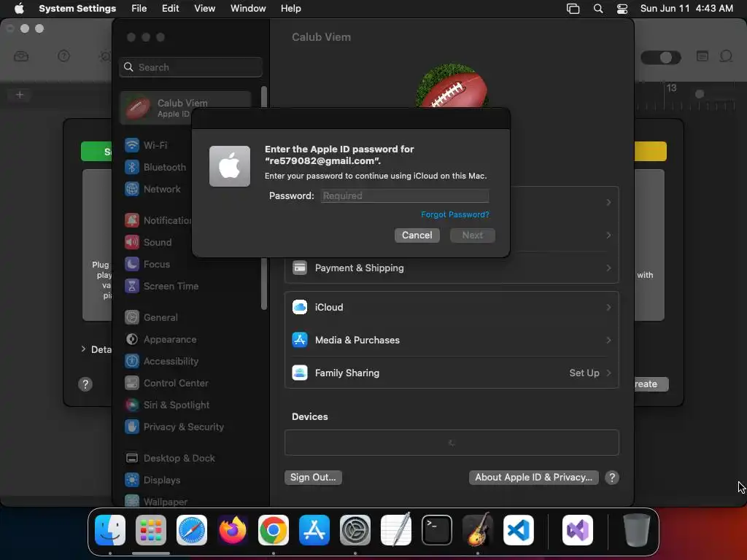Click help button beside About Apple ID

pyautogui.click(x=612, y=478)
